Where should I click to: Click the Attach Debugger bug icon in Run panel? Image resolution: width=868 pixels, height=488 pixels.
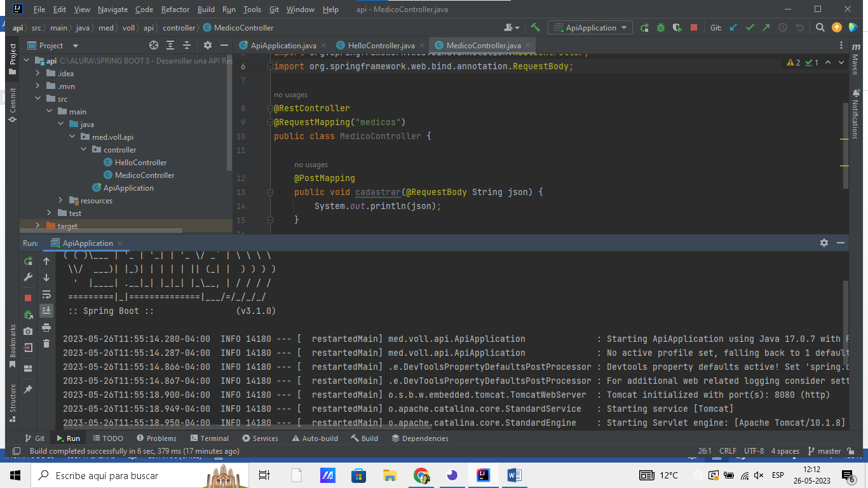click(x=28, y=315)
